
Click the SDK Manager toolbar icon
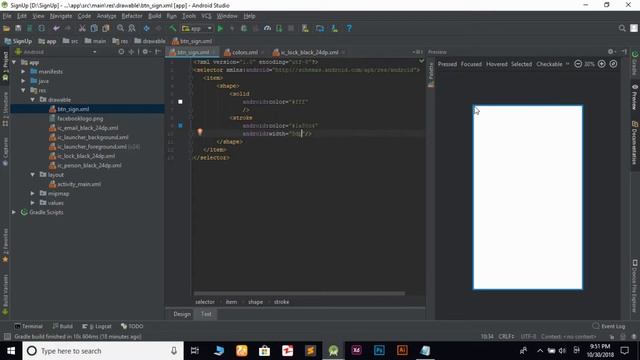334,29
